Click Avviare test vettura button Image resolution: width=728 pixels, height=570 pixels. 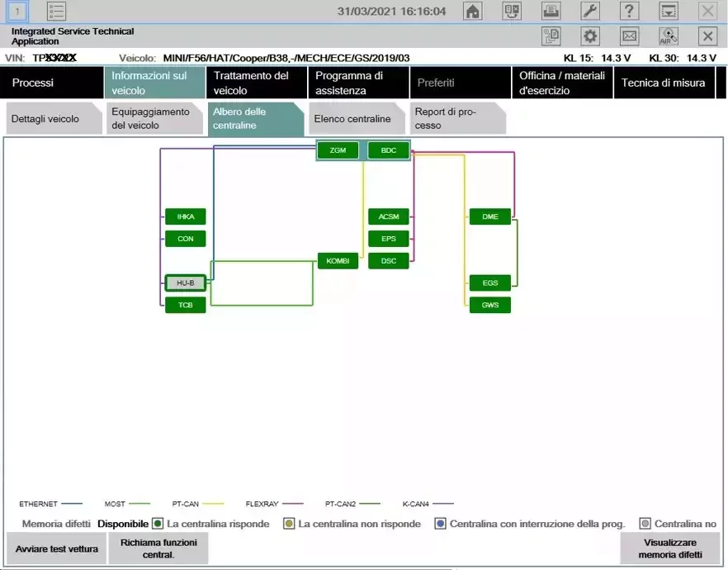coord(55,549)
